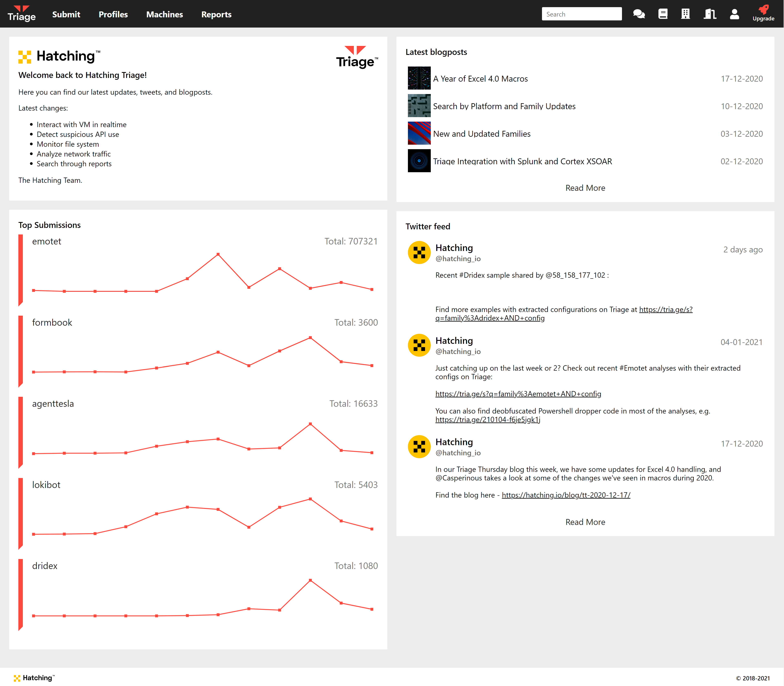Open the documentation book icon
The image size is (784, 686).
pyautogui.click(x=663, y=14)
